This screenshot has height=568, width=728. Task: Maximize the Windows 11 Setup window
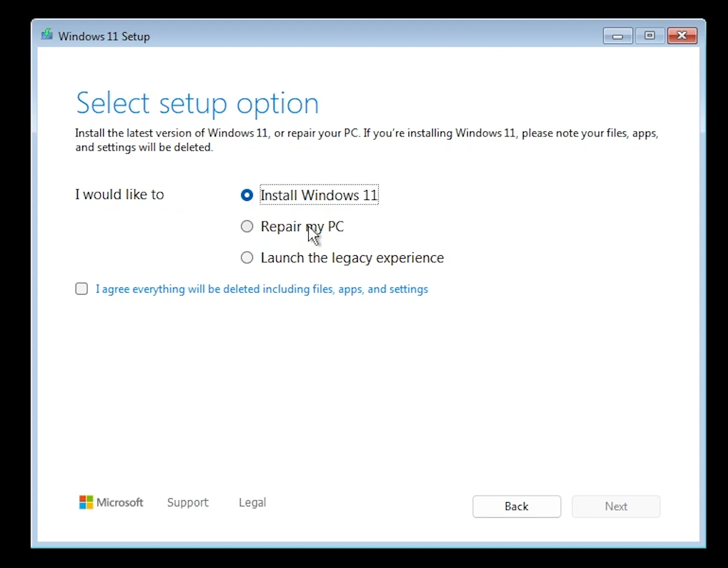(649, 35)
